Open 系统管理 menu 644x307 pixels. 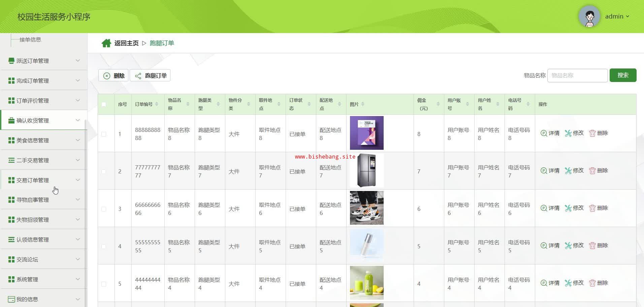click(44, 279)
